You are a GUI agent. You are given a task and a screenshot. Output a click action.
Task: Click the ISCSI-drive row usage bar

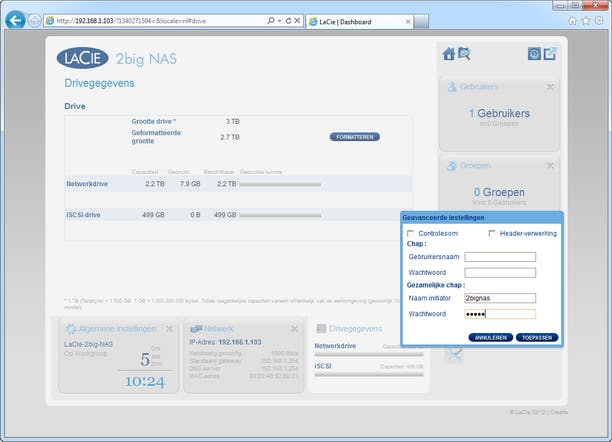coord(280,215)
